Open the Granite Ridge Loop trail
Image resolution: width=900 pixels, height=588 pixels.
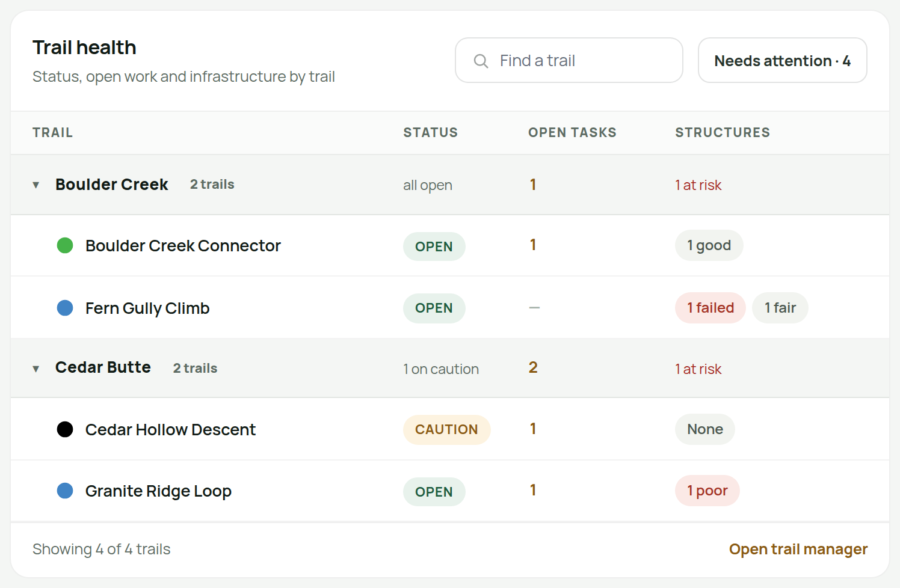(158, 491)
